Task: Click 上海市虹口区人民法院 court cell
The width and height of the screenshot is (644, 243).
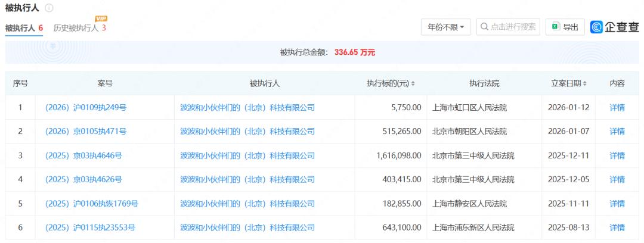Action: (x=469, y=108)
